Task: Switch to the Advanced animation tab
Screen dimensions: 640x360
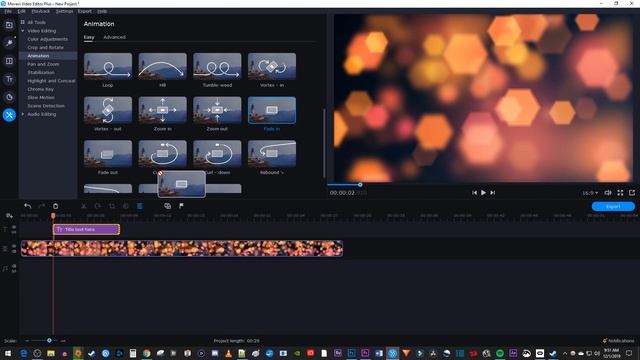Action: (x=114, y=37)
